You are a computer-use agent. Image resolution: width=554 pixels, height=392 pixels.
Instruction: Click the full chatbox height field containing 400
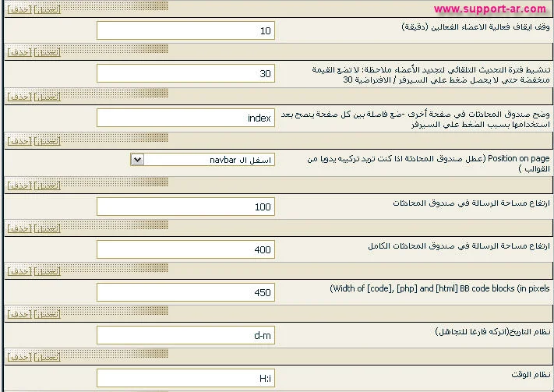(x=185, y=249)
